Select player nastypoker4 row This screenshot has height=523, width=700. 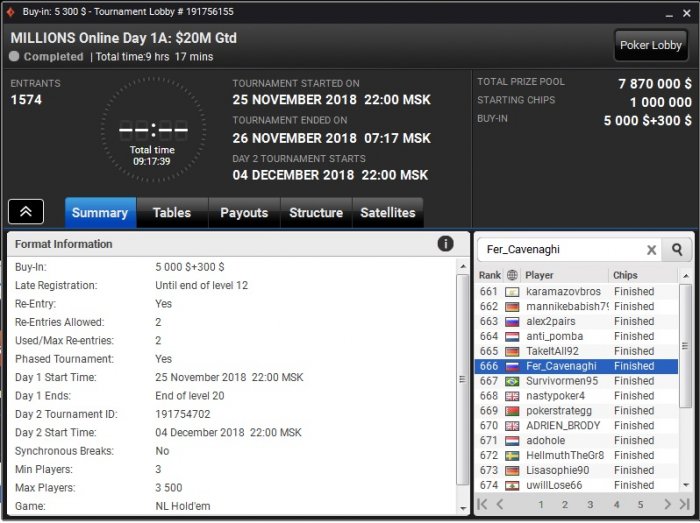tap(577, 396)
